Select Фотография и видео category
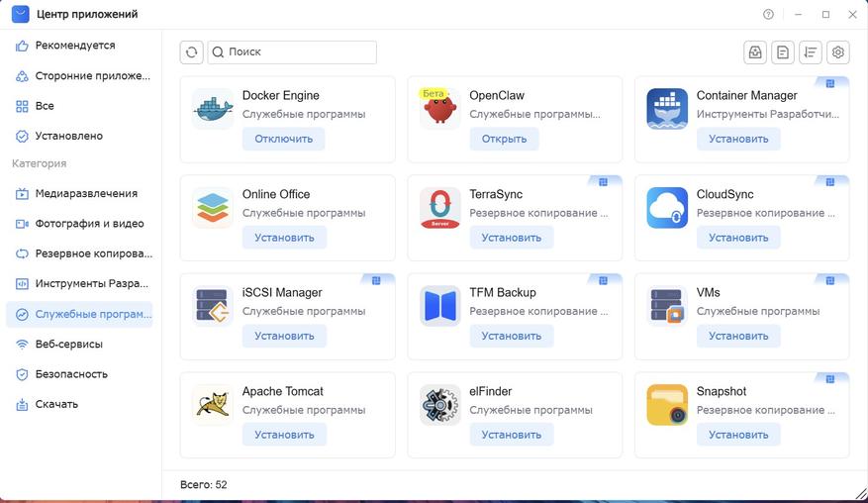Image resolution: width=868 pixels, height=503 pixels. pos(79,224)
